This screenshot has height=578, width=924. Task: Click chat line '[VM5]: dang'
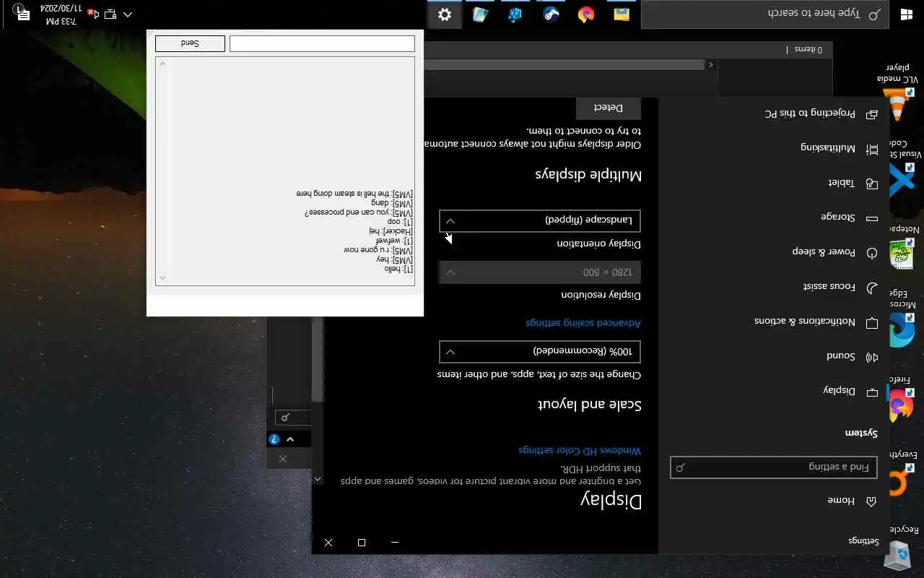tap(392, 203)
